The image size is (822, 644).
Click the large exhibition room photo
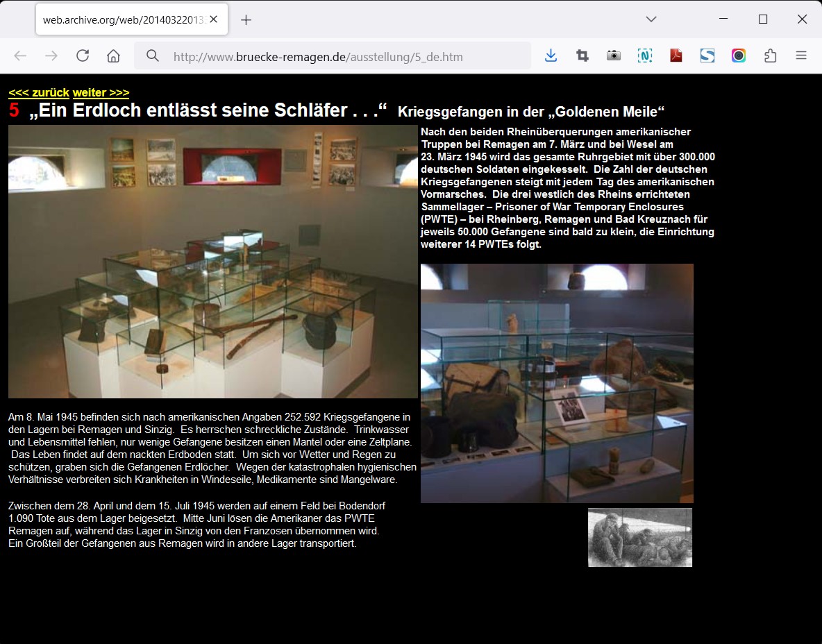pos(212,262)
